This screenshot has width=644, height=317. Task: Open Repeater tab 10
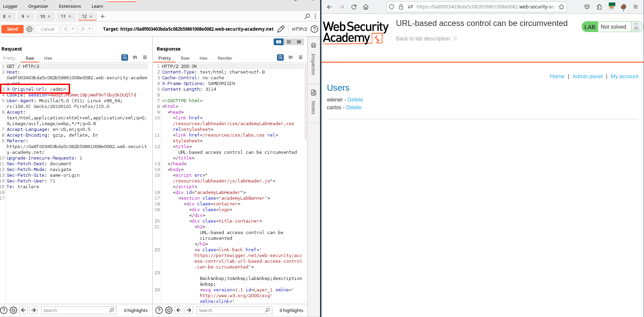tap(42, 16)
